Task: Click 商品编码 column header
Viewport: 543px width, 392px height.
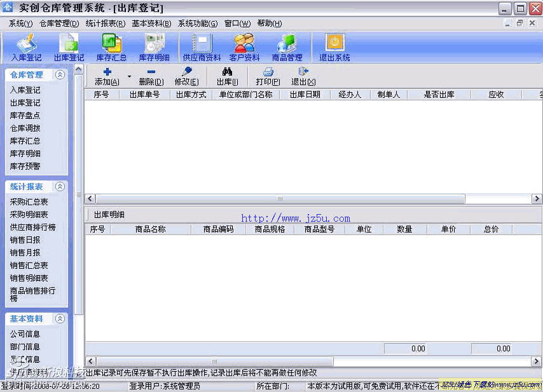Action: pyautogui.click(x=218, y=229)
